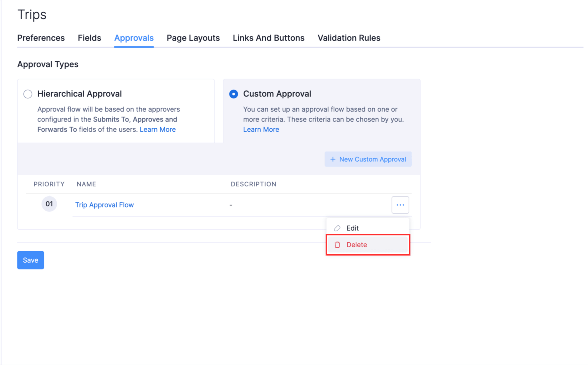Click the Save button
The image size is (588, 365).
[31, 260]
